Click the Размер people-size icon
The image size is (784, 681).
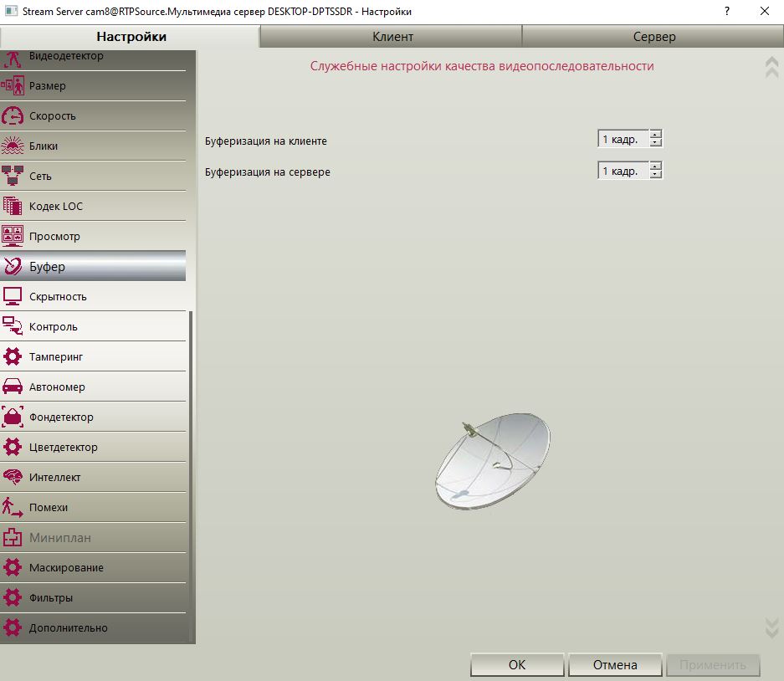13,85
